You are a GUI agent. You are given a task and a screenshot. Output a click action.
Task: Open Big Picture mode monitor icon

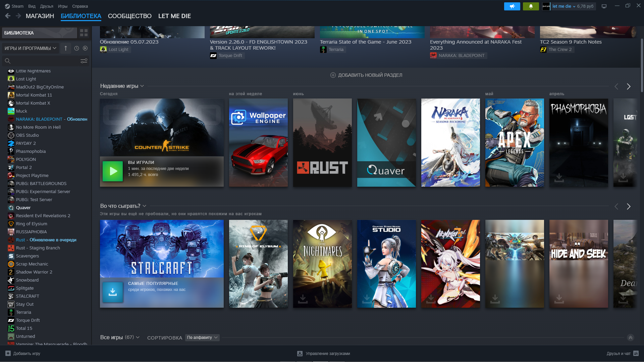[604, 6]
